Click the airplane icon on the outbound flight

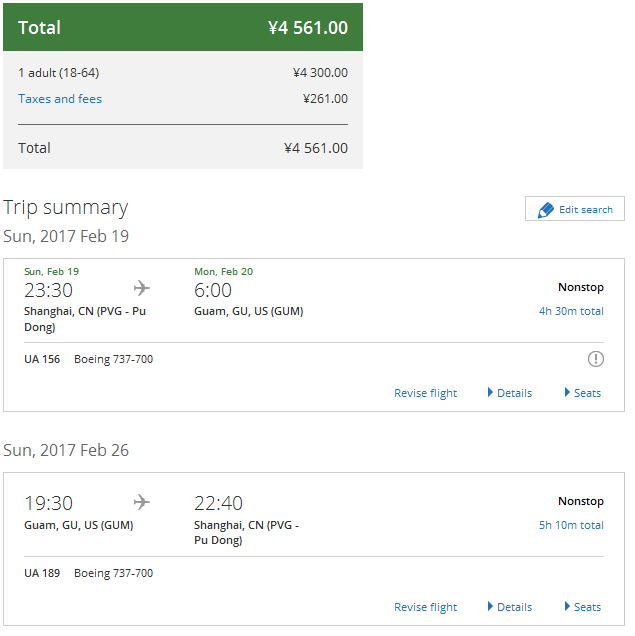(x=142, y=289)
